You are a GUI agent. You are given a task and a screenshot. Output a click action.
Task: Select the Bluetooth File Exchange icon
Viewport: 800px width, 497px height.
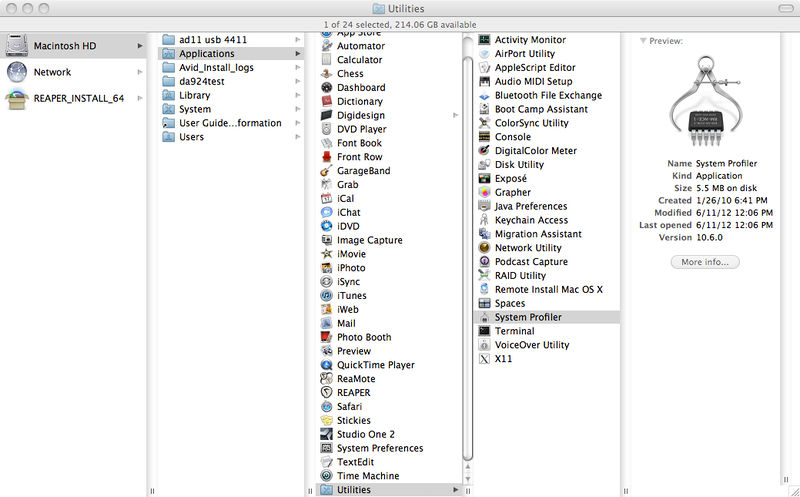(x=484, y=95)
